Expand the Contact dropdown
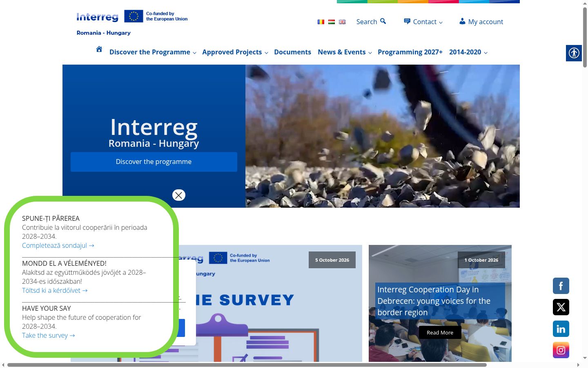This screenshot has width=588, height=368. pyautogui.click(x=423, y=22)
